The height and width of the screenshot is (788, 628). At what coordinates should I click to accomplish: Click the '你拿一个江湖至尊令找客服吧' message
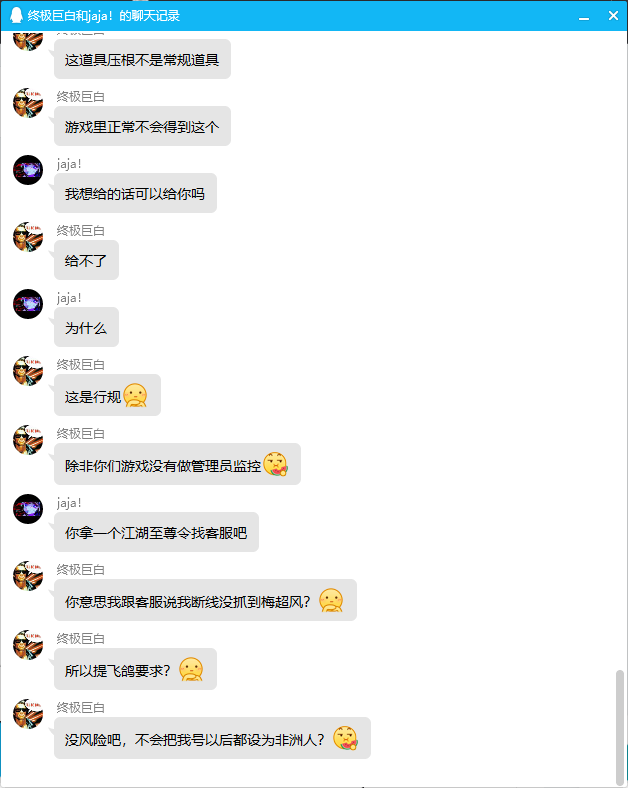tap(156, 532)
